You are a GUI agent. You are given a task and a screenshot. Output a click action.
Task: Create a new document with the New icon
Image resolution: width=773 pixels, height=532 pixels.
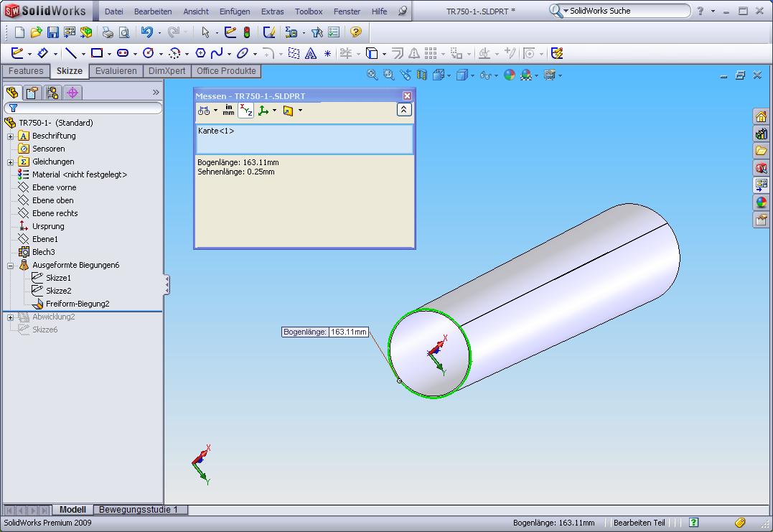pos(19,32)
